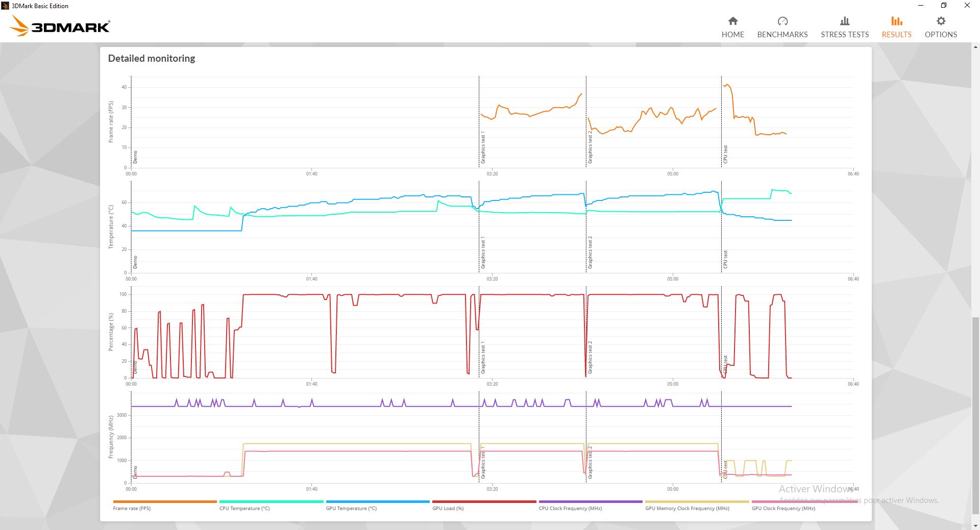Click the CPU Temperature (°C) legend label
Viewport: 980px width, 530px height.
(244, 508)
